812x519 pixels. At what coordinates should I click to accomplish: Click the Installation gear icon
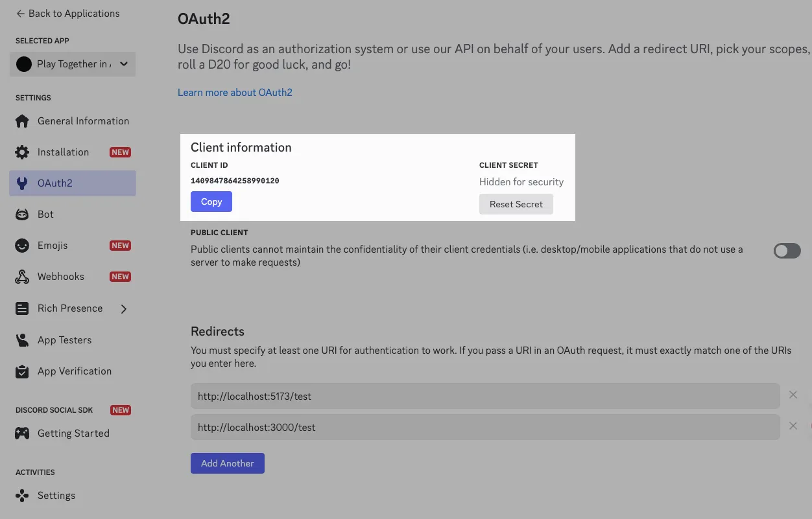pyautogui.click(x=22, y=152)
